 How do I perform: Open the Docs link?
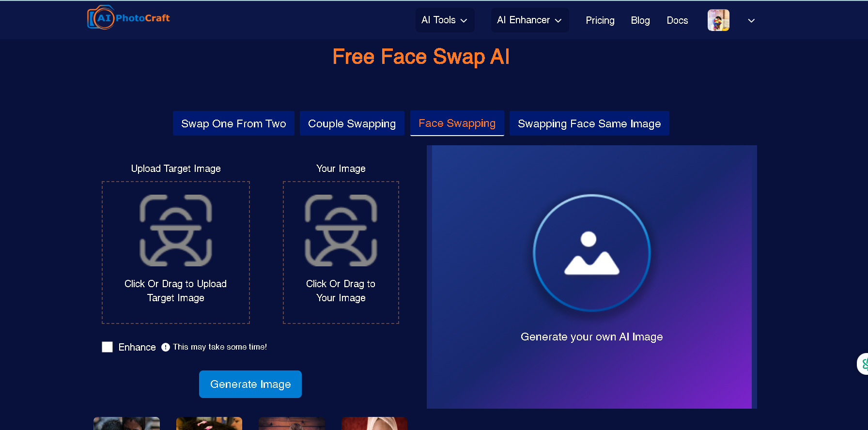(x=677, y=20)
